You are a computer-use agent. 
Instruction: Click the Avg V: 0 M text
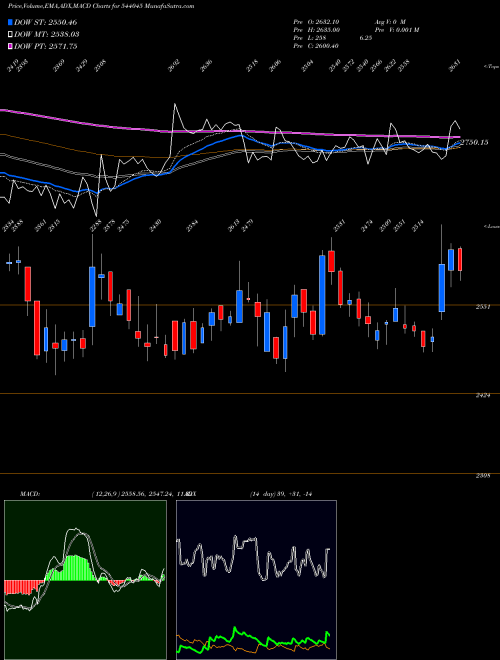coord(389,22)
